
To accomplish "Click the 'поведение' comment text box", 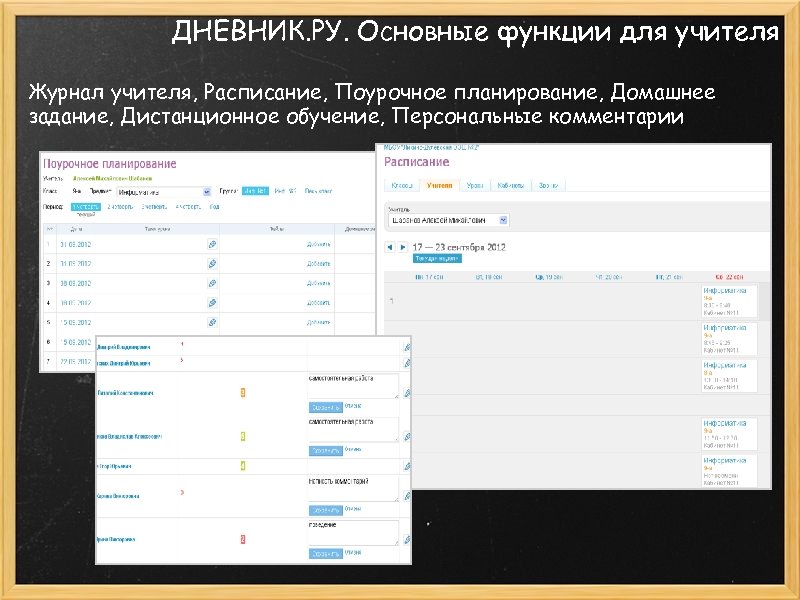I will [353, 533].
